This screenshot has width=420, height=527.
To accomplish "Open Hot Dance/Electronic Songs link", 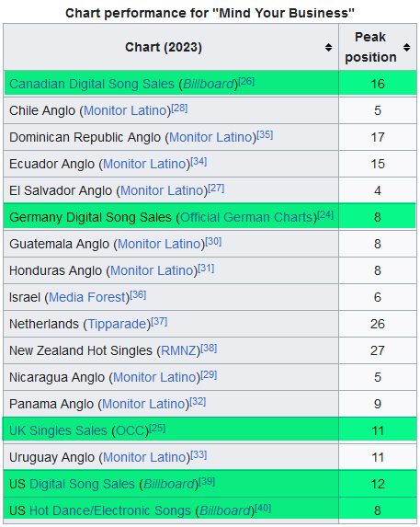I will pyautogui.click(x=110, y=510).
